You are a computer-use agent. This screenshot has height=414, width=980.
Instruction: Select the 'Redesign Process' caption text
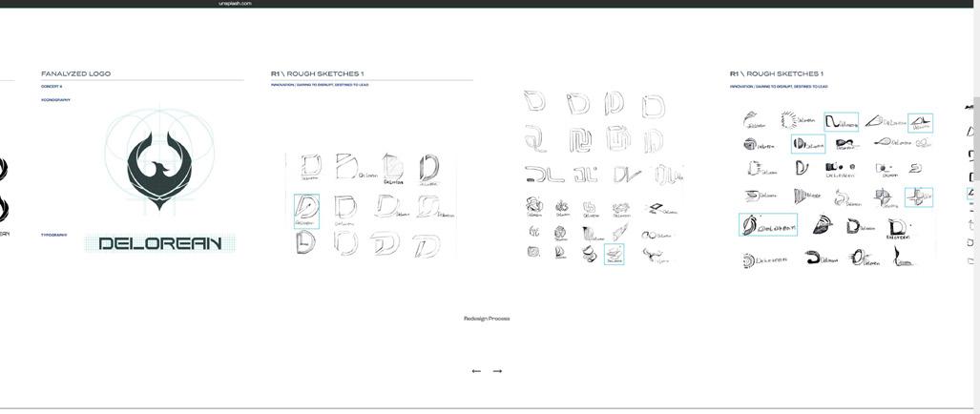coord(487,319)
